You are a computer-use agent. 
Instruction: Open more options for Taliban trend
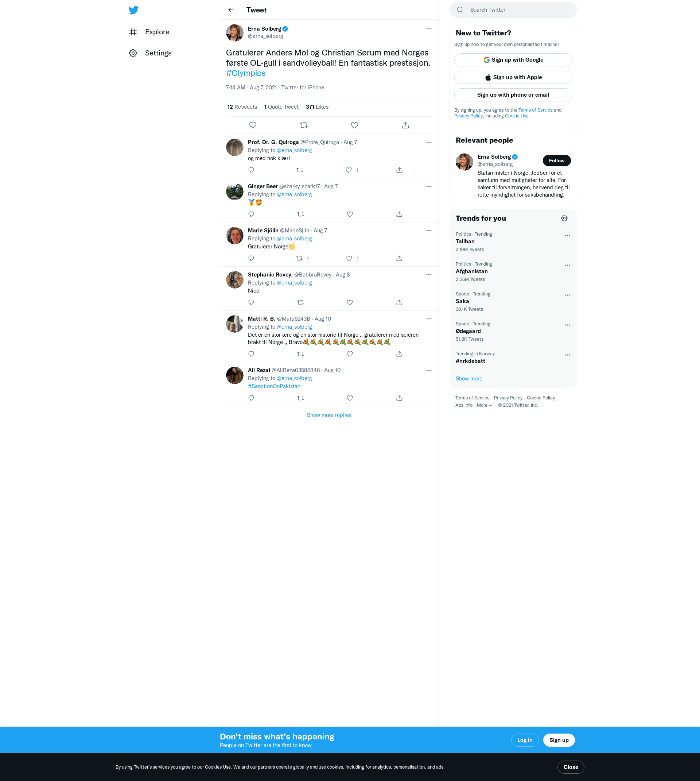coord(567,235)
